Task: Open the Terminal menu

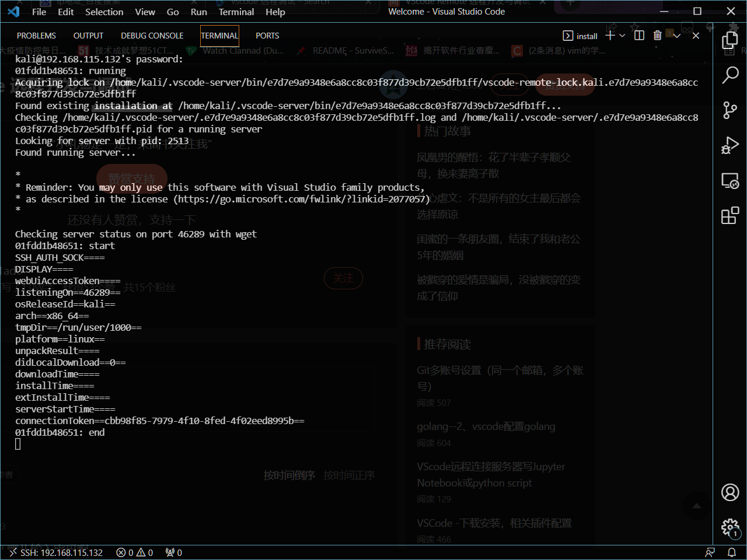Action: click(236, 12)
